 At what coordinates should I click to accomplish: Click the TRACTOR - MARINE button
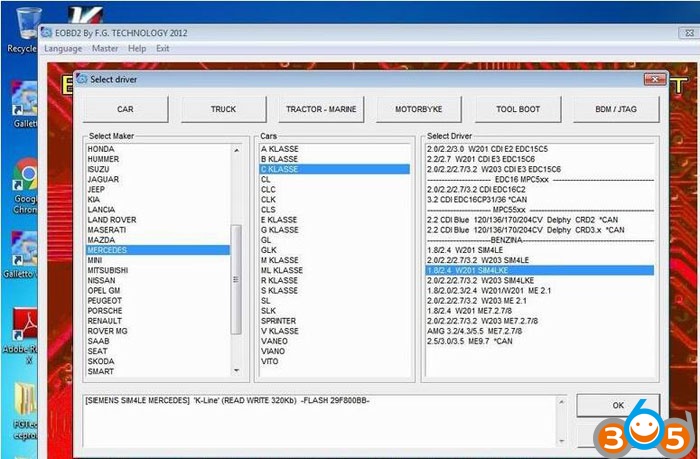(x=321, y=109)
